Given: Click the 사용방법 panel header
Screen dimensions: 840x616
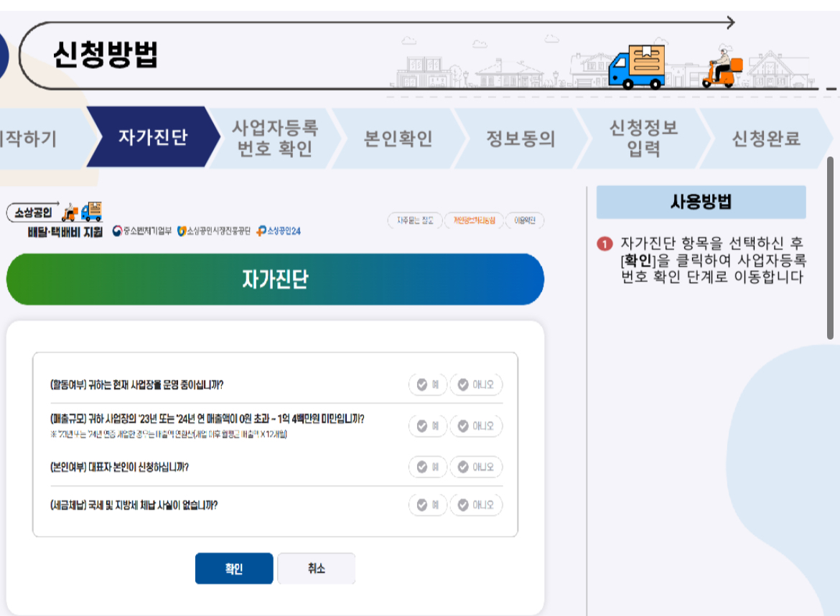Looking at the screenshot, I should [x=701, y=202].
